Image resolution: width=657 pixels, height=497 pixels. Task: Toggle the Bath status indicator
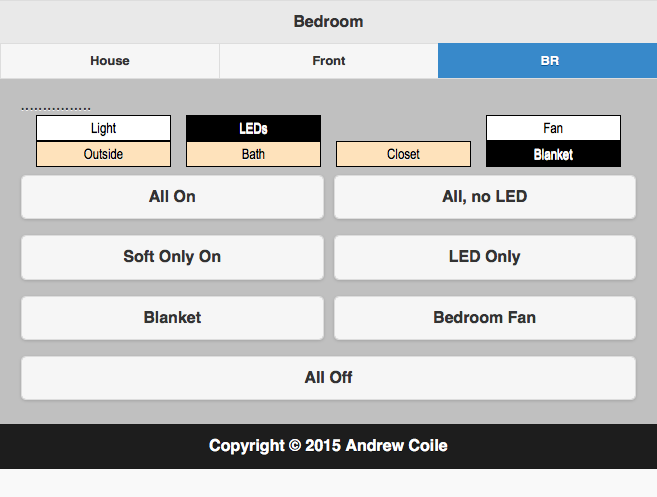click(x=253, y=154)
